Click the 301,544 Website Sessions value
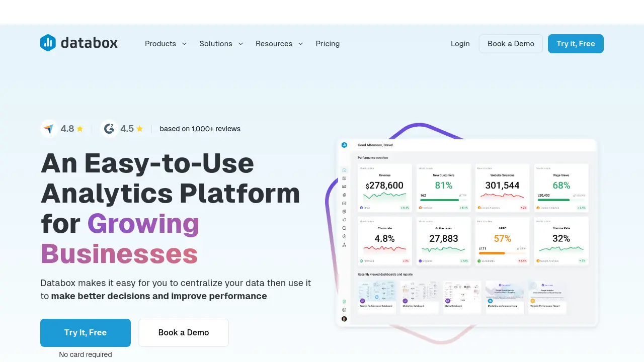The image size is (644, 362). (x=502, y=186)
